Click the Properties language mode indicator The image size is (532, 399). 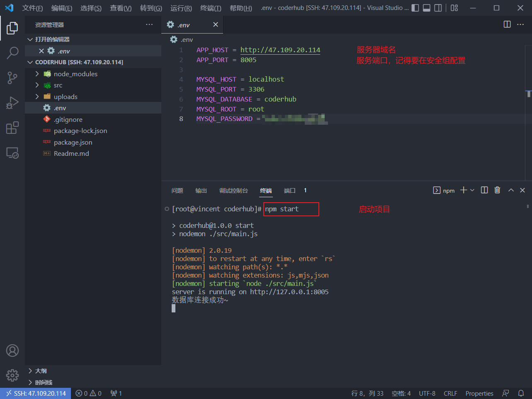479,393
